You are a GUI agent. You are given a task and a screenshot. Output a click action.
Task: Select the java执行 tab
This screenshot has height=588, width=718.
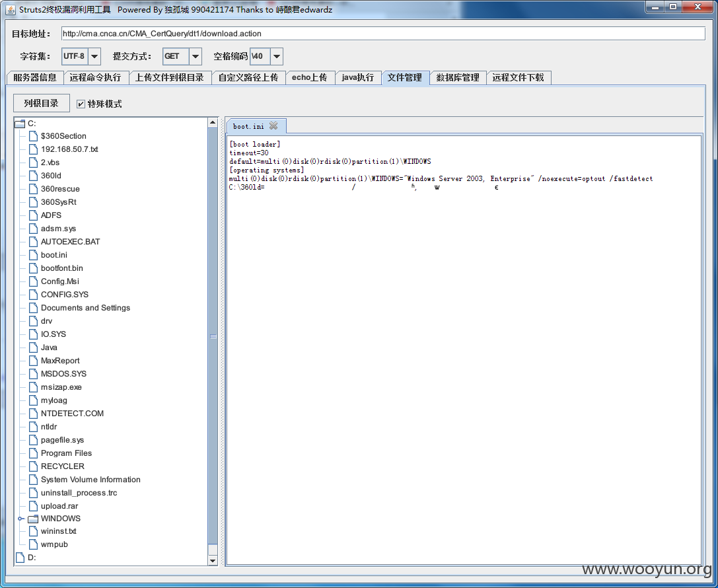358,77
